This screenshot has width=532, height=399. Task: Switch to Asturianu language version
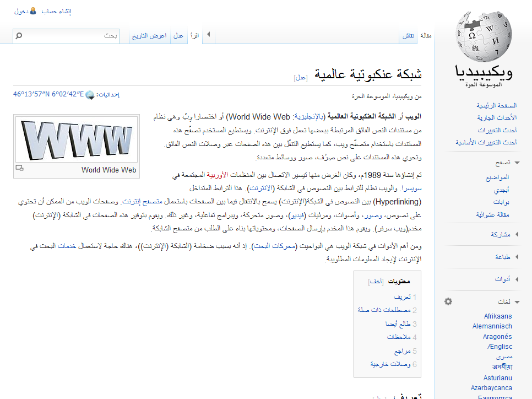[x=498, y=378]
